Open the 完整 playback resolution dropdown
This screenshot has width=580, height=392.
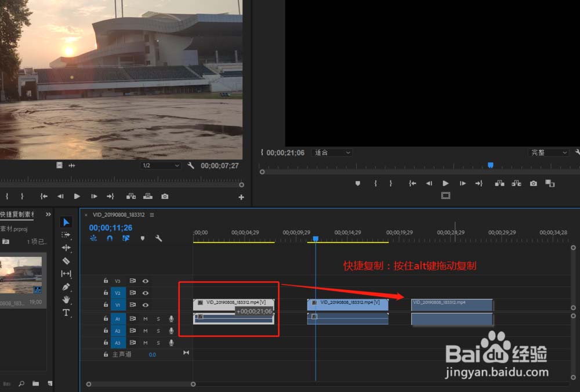point(549,153)
